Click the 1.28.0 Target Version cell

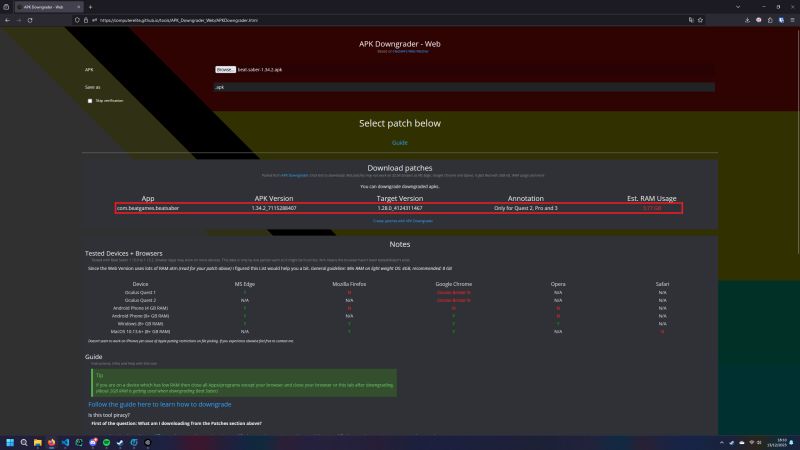(399, 208)
